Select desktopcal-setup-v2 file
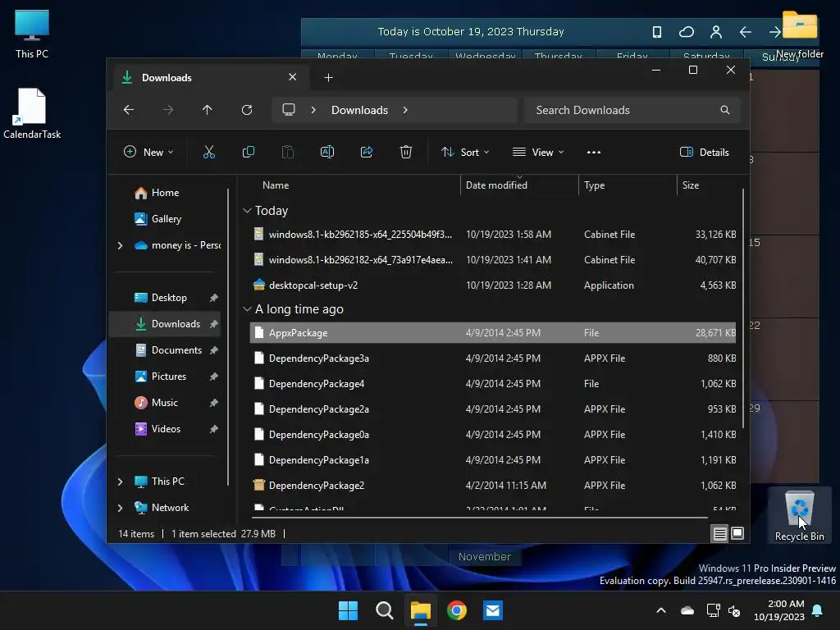Image resolution: width=840 pixels, height=630 pixels. tap(493, 285)
